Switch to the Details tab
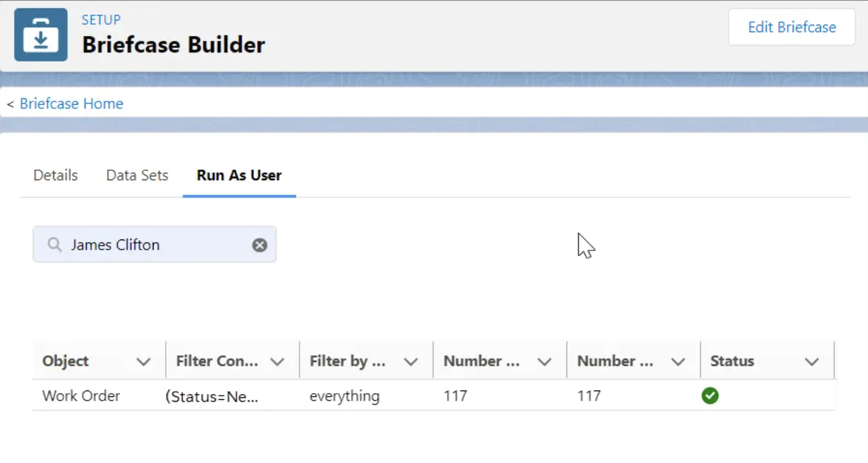 pyautogui.click(x=56, y=175)
